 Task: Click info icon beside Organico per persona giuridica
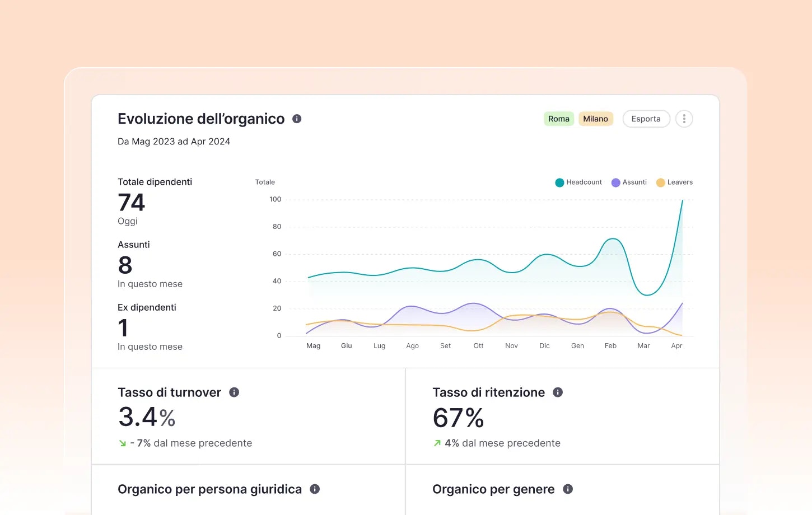click(315, 489)
